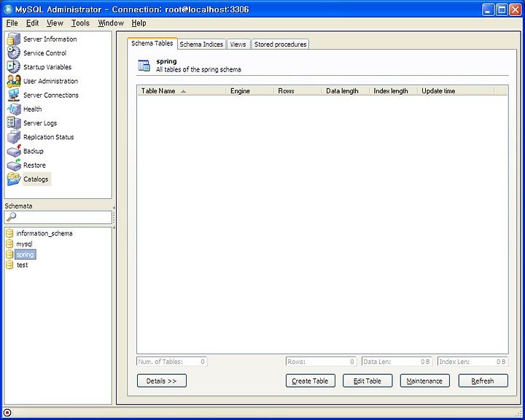Click the Health monitor icon
This screenshot has height=420, width=525.
[14, 109]
